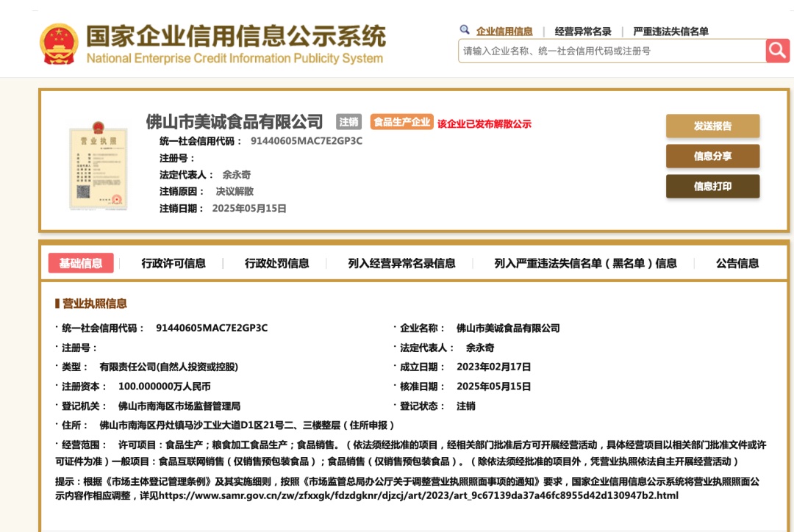Click the 信息打印 button
The image size is (794, 532).
[x=712, y=186]
